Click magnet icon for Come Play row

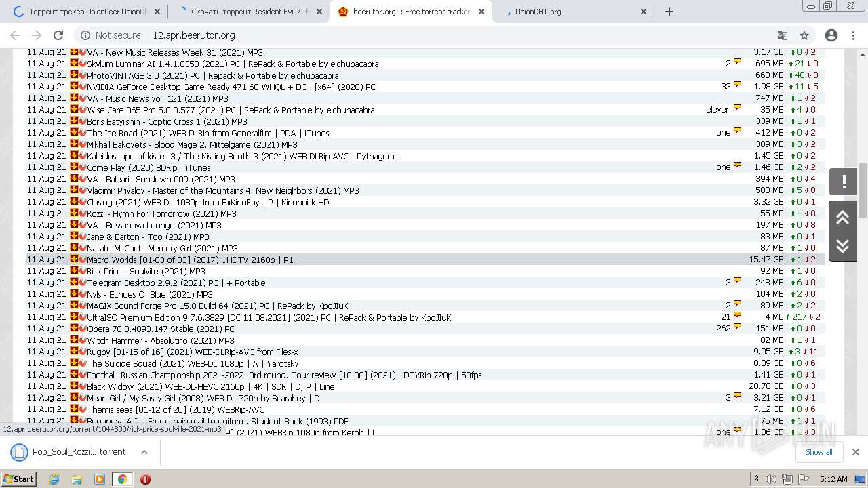click(83, 167)
